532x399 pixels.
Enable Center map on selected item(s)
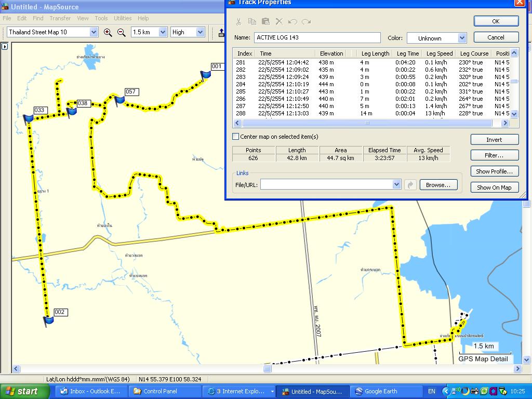point(236,137)
